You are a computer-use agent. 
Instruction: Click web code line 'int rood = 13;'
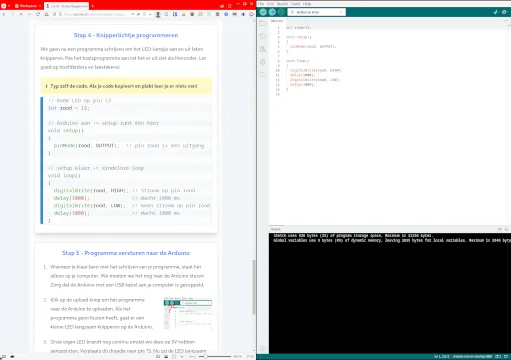tap(69, 108)
